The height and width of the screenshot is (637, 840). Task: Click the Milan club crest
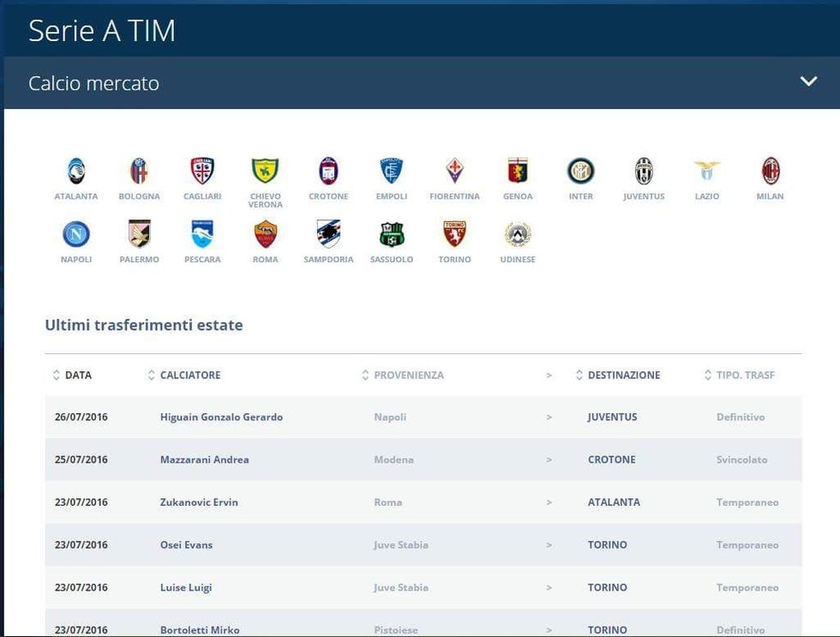click(770, 169)
